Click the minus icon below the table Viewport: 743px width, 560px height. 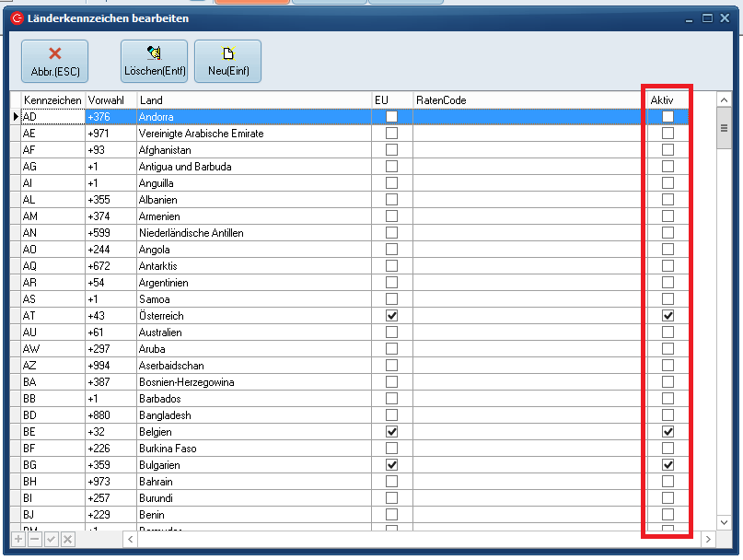(x=35, y=539)
